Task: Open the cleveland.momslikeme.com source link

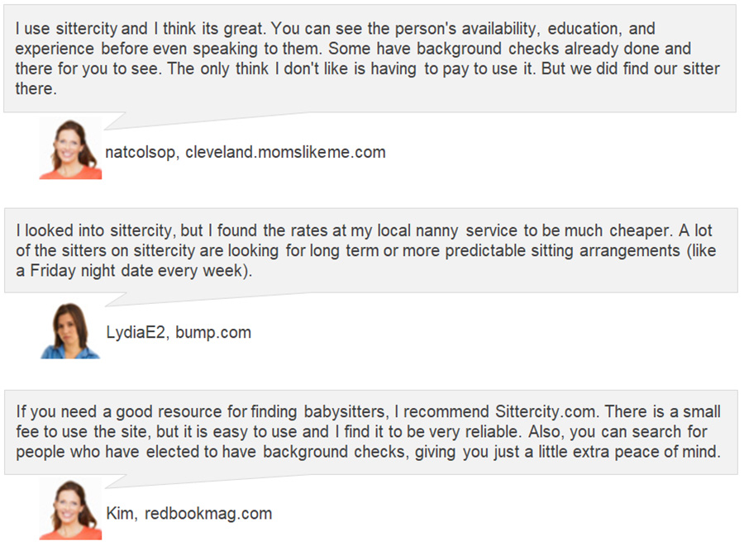Action: (x=285, y=152)
